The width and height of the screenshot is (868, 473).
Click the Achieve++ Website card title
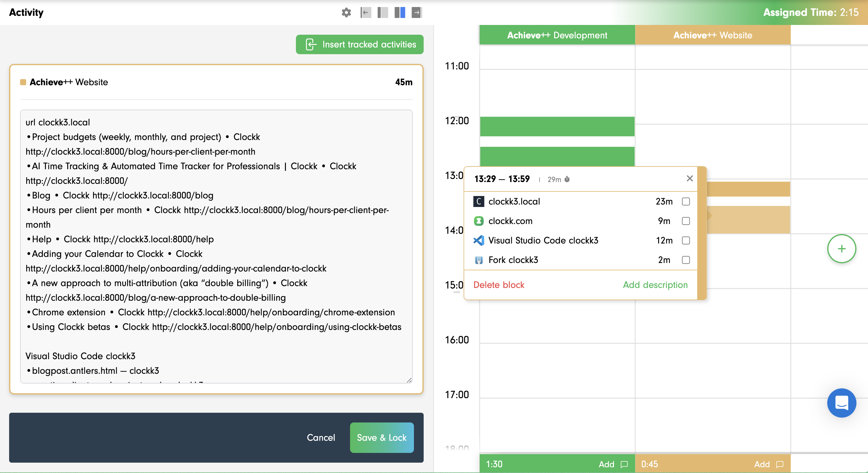click(x=69, y=82)
